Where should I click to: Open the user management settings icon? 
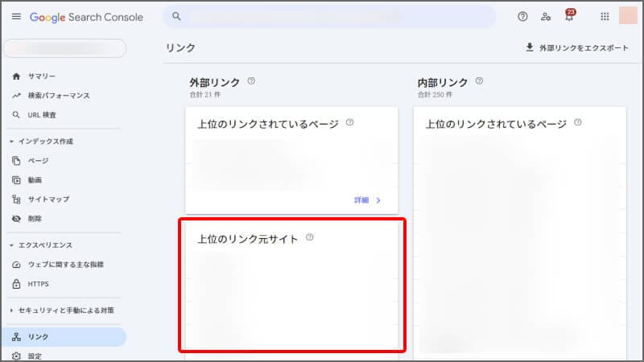click(x=546, y=17)
